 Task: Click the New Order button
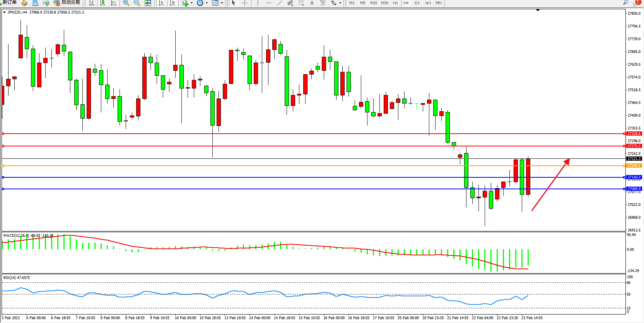coord(9,2)
